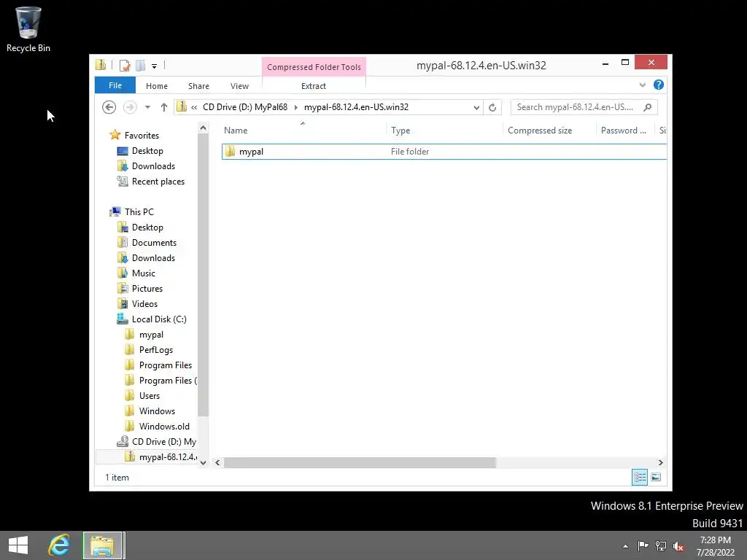Click the Properties quick access icon
The image size is (747, 560).
coord(124,65)
